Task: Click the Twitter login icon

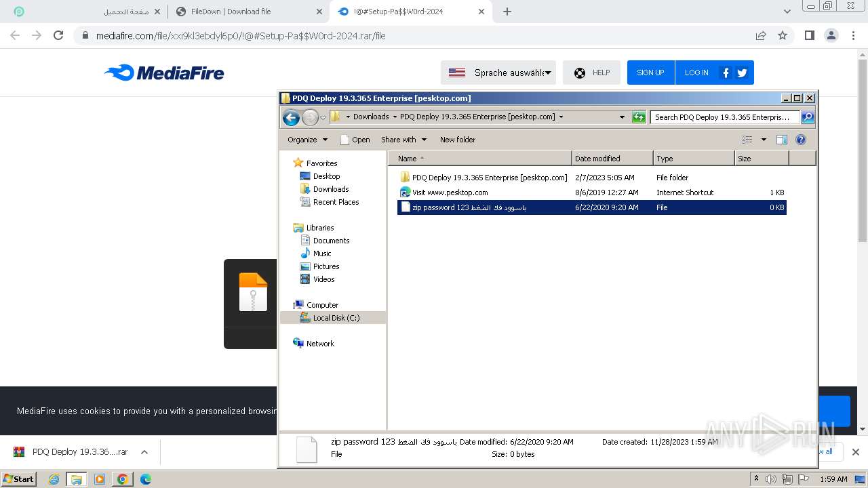Action: point(742,73)
